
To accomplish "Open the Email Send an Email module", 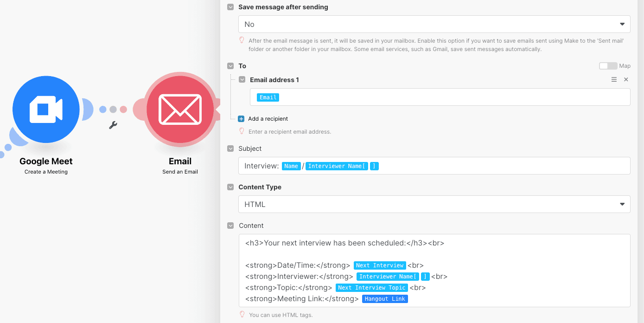I will click(180, 109).
